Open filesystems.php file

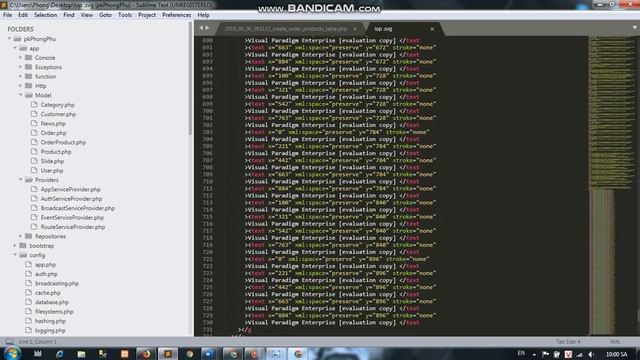coord(54,311)
